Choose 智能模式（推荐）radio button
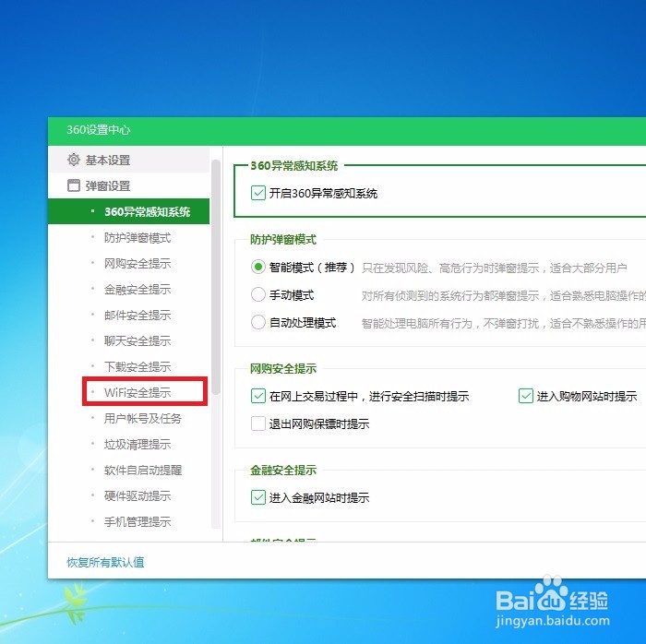This screenshot has height=644, width=646. click(x=257, y=268)
